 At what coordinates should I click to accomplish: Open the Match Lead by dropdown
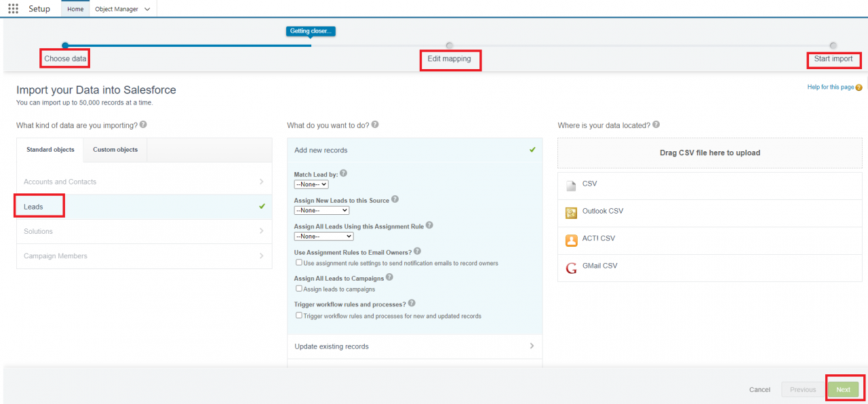tap(311, 184)
